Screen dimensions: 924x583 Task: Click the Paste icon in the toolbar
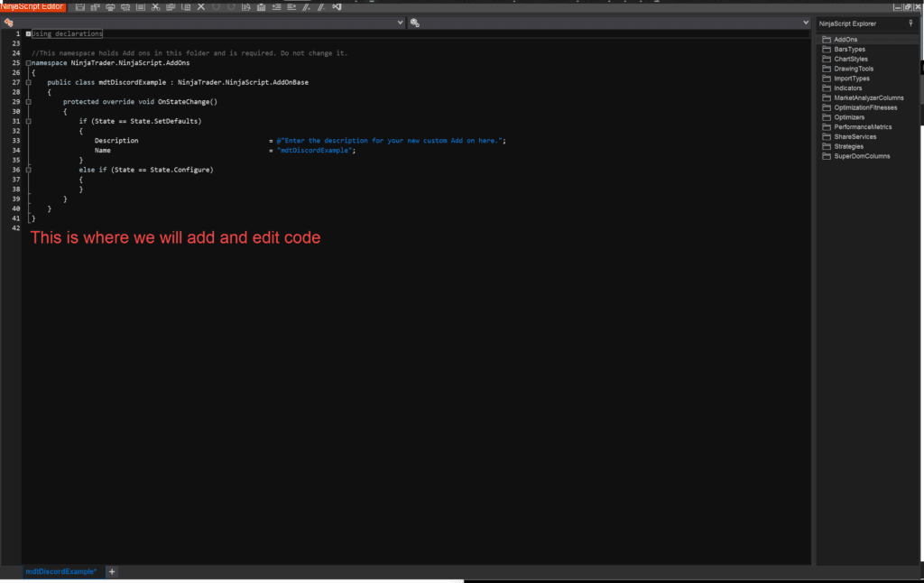pos(186,7)
